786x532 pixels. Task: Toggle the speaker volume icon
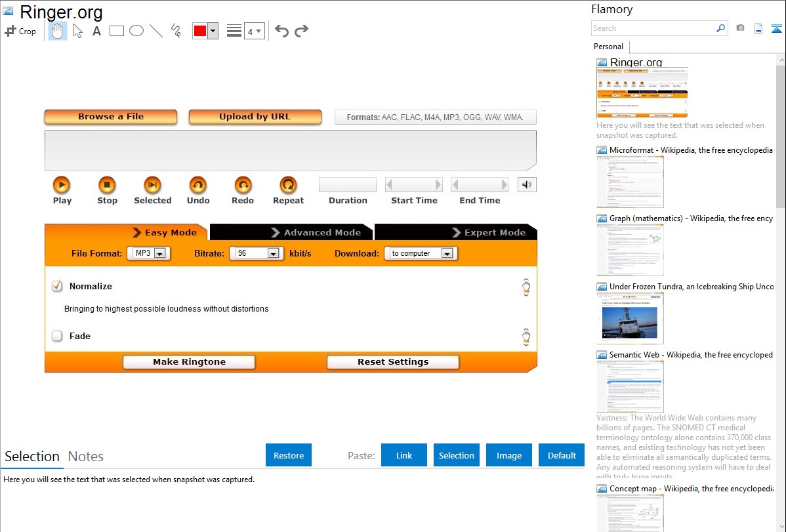click(527, 184)
